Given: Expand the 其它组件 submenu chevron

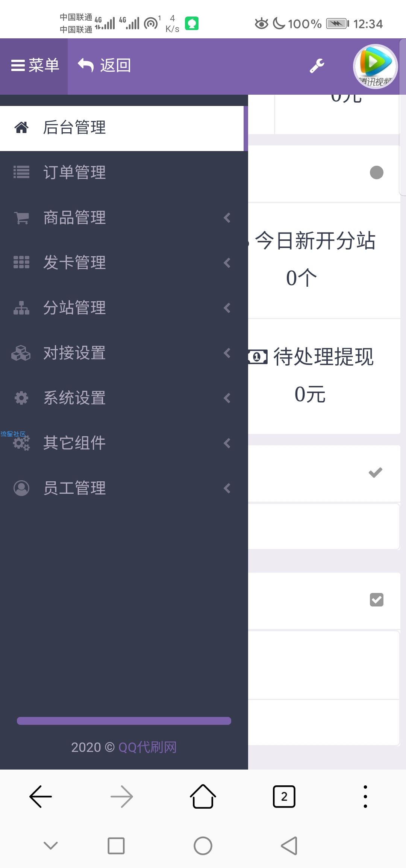Looking at the screenshot, I should point(227,443).
